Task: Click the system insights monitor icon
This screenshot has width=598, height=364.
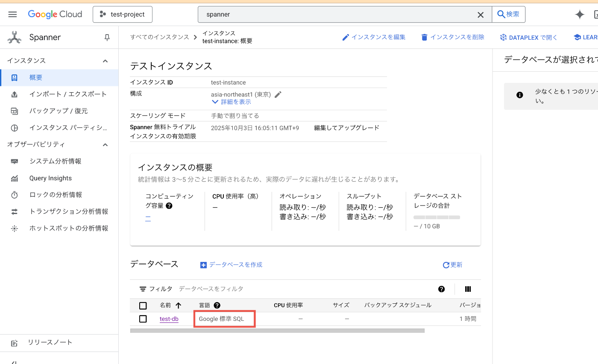Action: (x=15, y=161)
